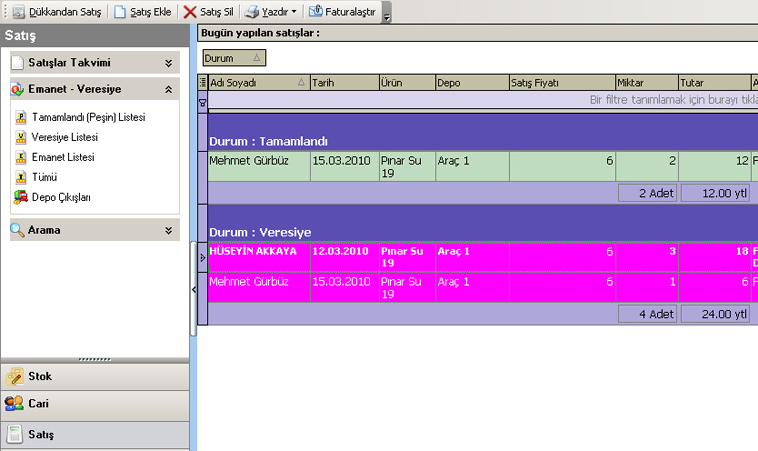The width and height of the screenshot is (758, 451).
Task: Select Emanet Listesi entry
Action: click(63, 157)
